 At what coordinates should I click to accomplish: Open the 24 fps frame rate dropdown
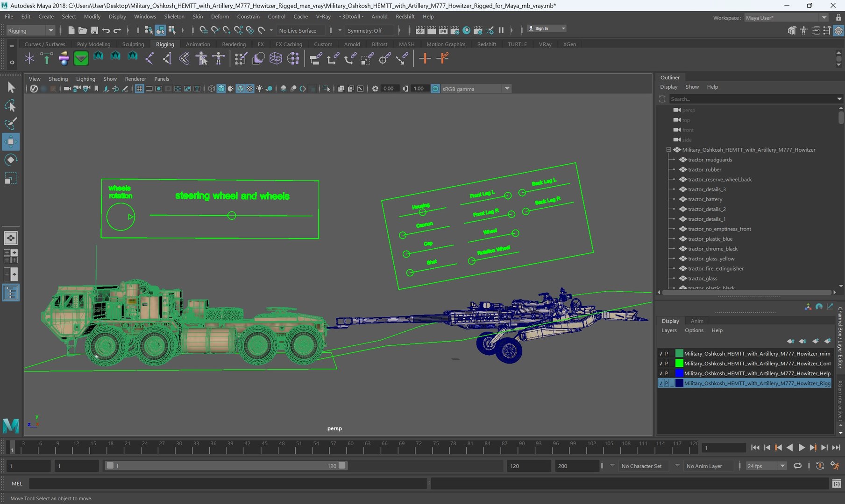(x=766, y=466)
